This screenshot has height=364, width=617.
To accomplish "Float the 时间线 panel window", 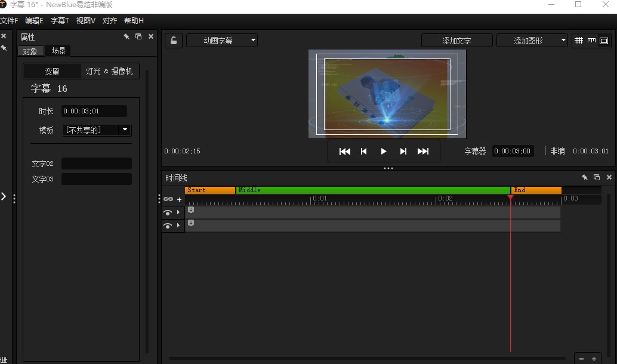I will pos(597,177).
